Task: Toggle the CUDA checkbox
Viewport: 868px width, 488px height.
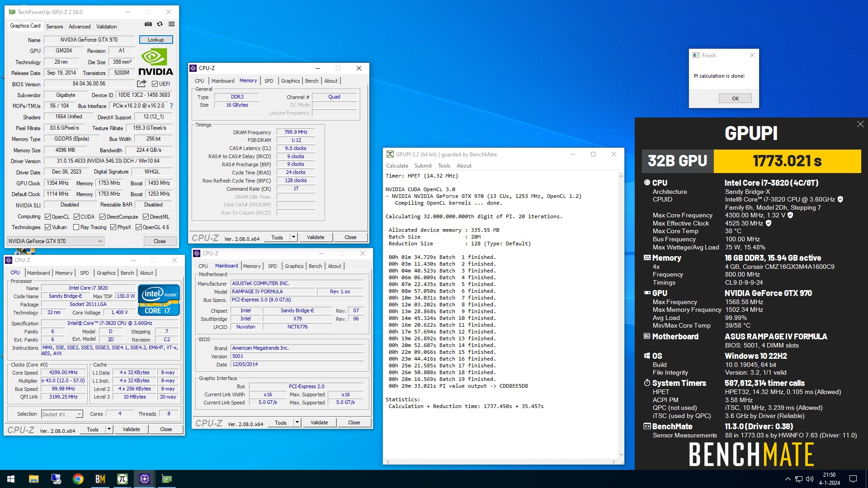Action: click(76, 217)
